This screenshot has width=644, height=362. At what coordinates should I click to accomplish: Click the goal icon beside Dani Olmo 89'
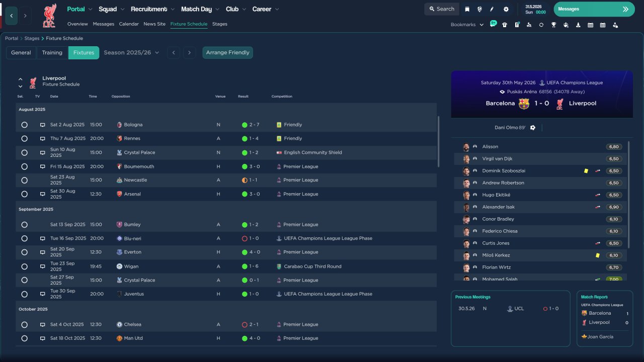point(533,128)
